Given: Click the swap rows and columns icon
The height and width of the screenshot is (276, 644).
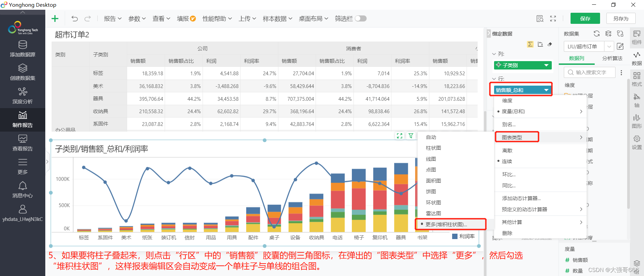Looking at the screenshot, I should (540, 44).
